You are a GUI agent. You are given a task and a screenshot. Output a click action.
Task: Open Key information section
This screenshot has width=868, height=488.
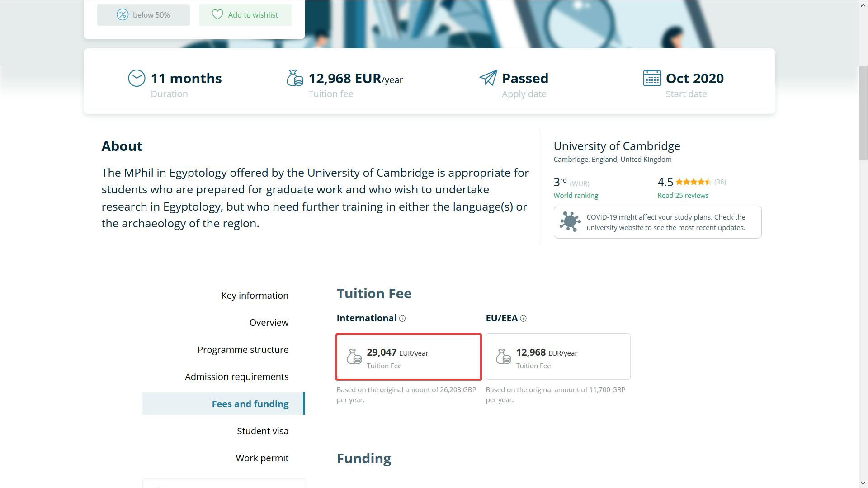click(x=255, y=296)
